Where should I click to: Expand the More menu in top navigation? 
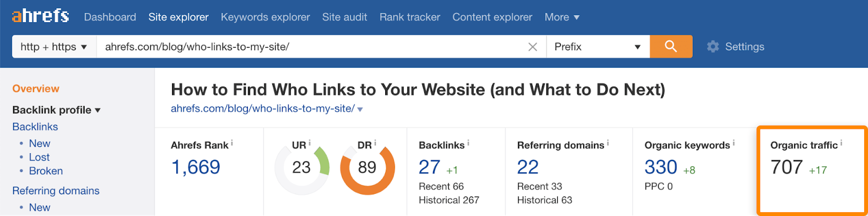(x=562, y=17)
